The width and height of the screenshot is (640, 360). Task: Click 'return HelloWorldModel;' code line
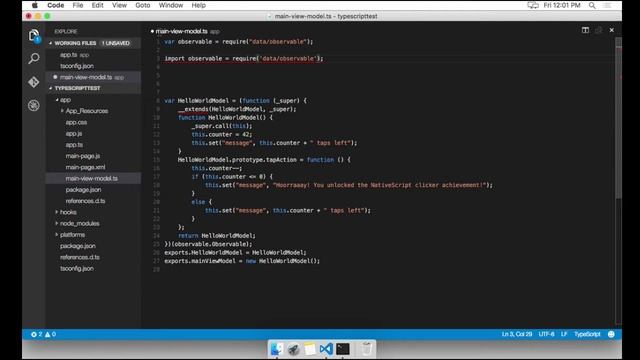tap(217, 236)
